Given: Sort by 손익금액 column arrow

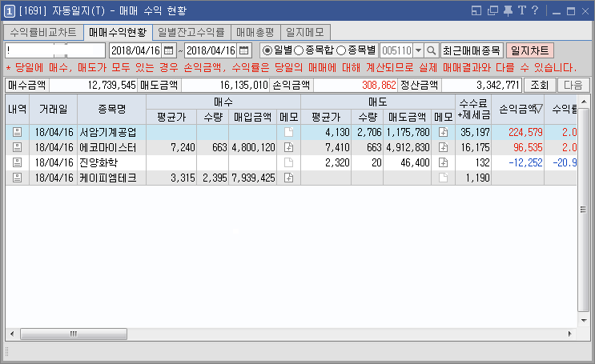Looking at the screenshot, I should (x=539, y=109).
